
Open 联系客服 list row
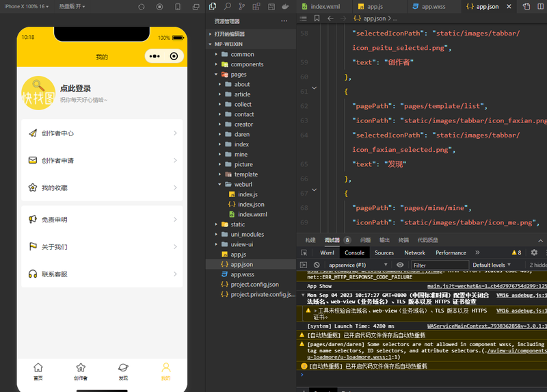[102, 274]
